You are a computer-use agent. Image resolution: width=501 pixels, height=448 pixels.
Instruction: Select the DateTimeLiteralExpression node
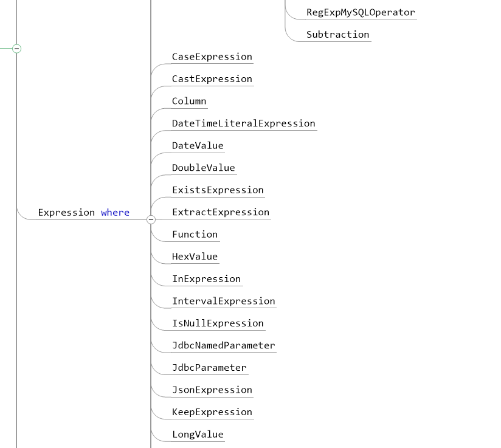[244, 123]
